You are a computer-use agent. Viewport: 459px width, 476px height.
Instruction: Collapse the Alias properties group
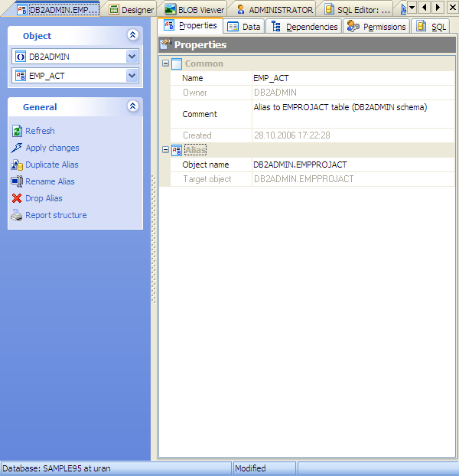coord(166,150)
